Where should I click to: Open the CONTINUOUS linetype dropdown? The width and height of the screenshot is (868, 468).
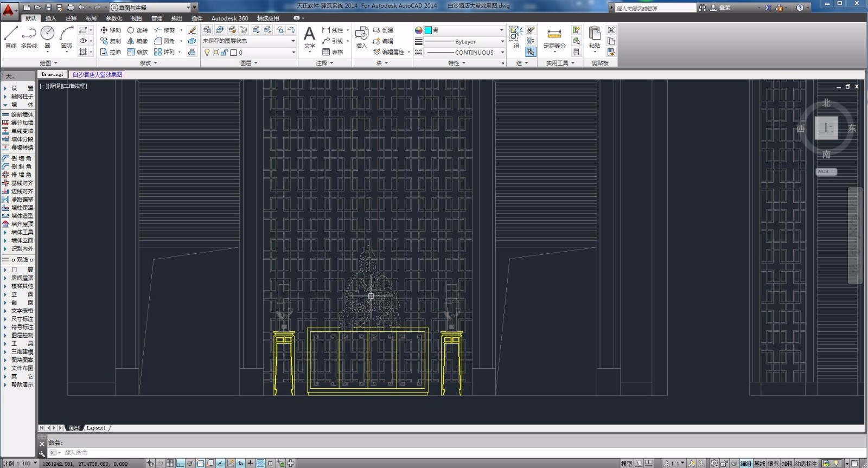[502, 53]
